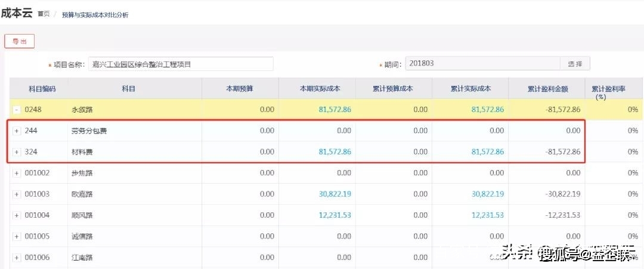Expand the 001003 欧嘉路 row
The height and width of the screenshot is (269, 644).
(17, 194)
